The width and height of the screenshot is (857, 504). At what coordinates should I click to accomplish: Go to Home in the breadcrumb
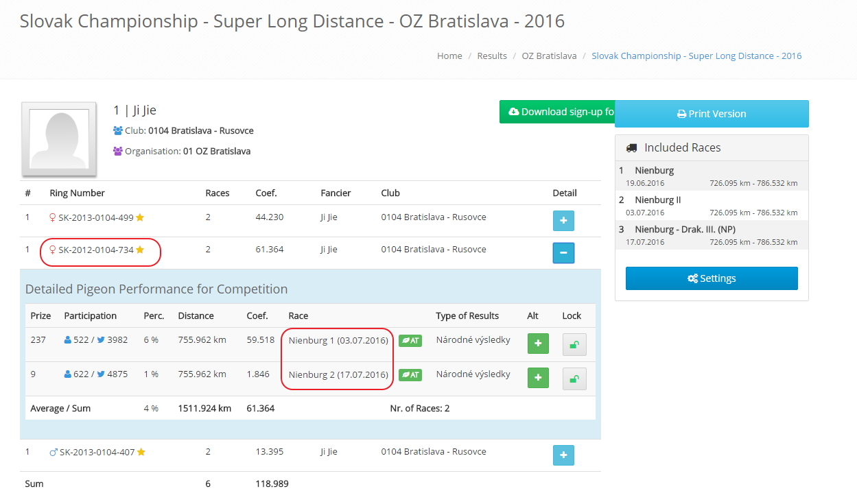[449, 56]
